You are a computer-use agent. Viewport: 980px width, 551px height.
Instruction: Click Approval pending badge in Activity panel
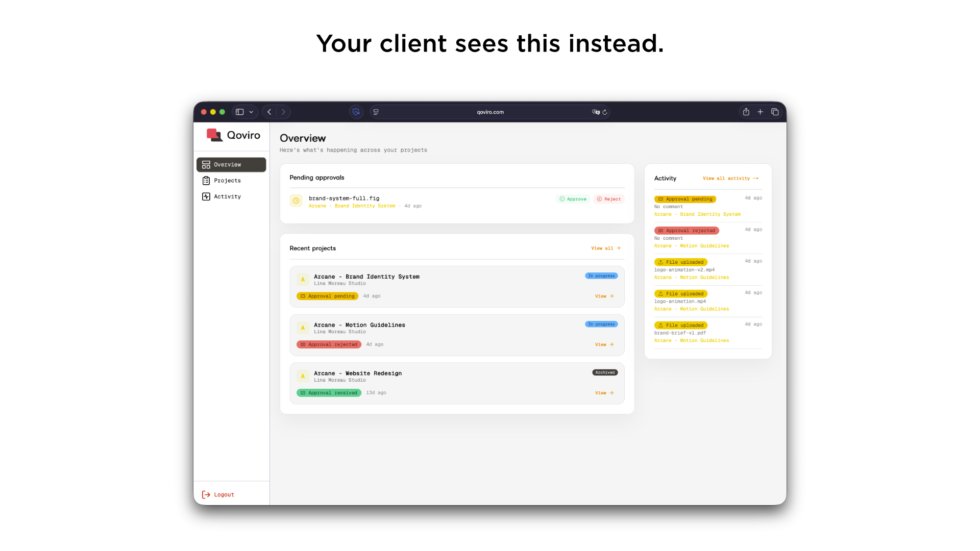(685, 199)
